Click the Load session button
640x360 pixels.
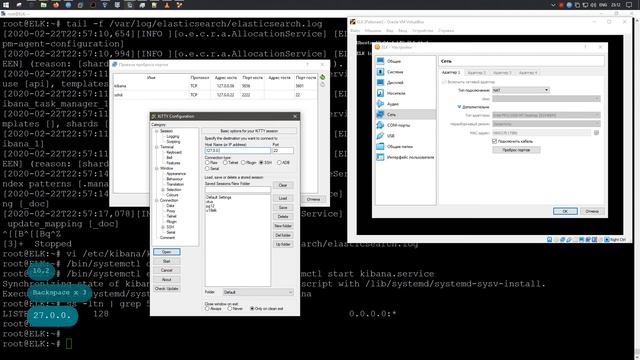coord(283,198)
